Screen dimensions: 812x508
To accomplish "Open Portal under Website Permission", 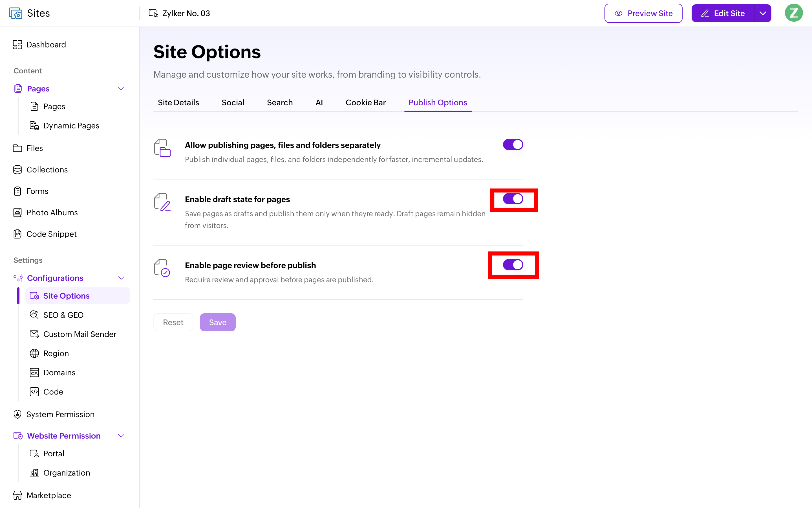I will (x=47, y=454).
